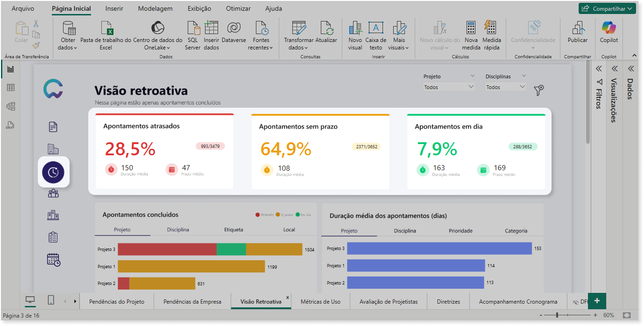This screenshot has width=644, height=326.
Task: Open the Transformar dados query editor
Action: click(298, 35)
